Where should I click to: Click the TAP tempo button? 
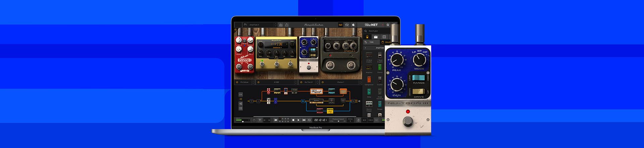tap(376, 120)
